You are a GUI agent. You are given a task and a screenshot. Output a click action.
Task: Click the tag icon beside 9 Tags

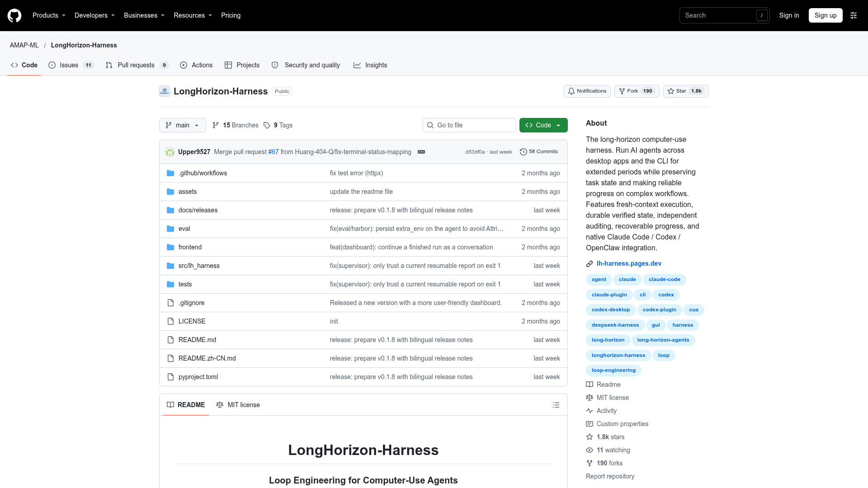pos(267,125)
